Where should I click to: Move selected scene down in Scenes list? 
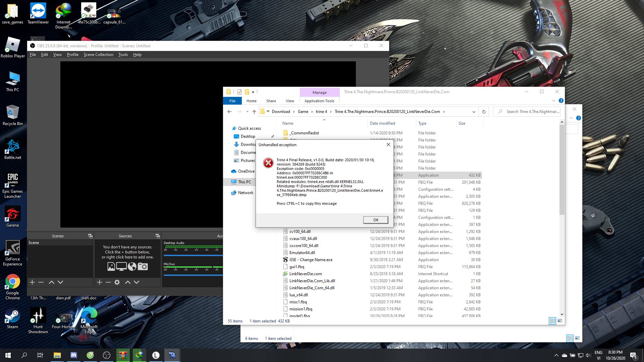[x=60, y=282]
